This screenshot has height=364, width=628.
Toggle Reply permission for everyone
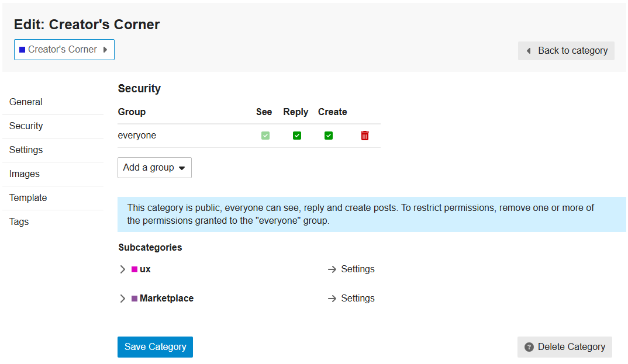tap(297, 136)
